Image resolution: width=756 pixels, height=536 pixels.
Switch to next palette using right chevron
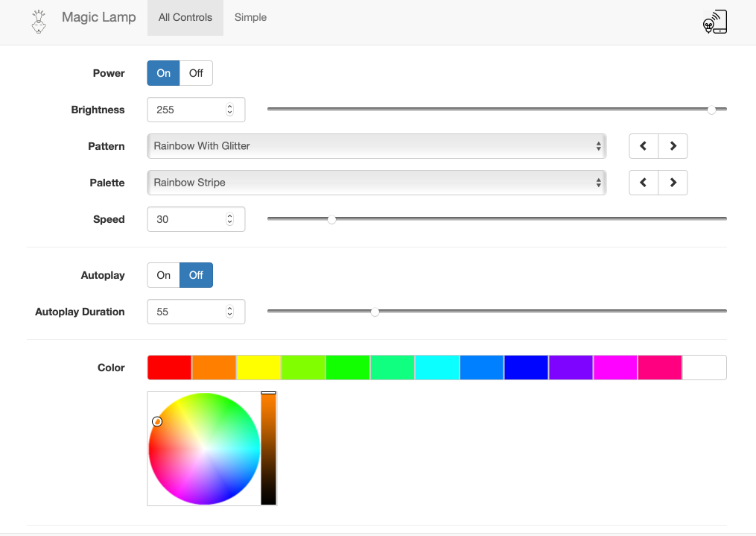point(673,183)
